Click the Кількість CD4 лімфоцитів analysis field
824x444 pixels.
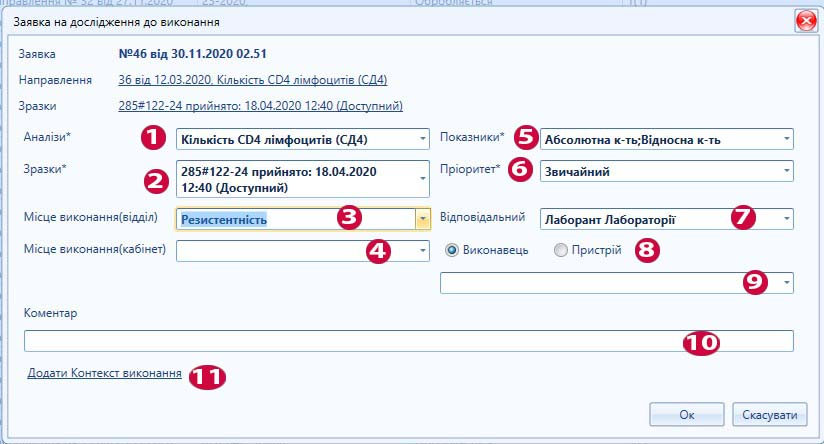point(280,139)
